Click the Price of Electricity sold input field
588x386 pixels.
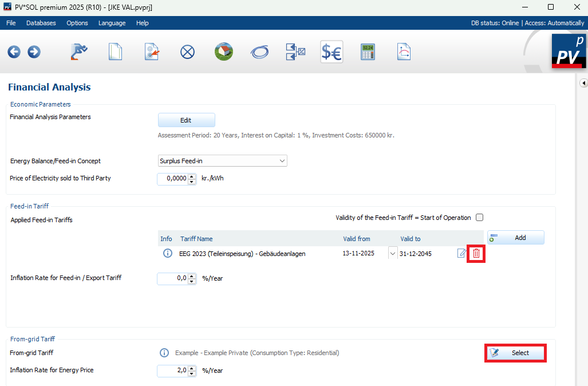[x=172, y=179]
